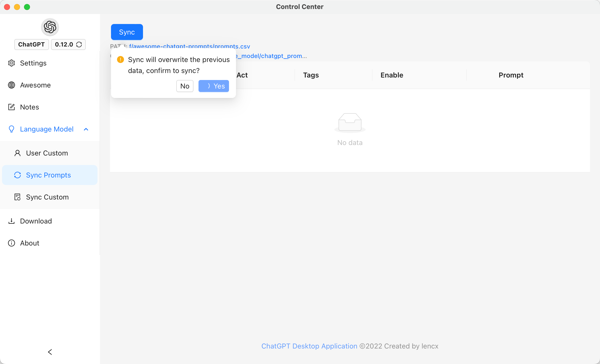The height and width of the screenshot is (364, 600).
Task: Collapse the sidebar with bottom arrow
Action: pyautogui.click(x=50, y=352)
